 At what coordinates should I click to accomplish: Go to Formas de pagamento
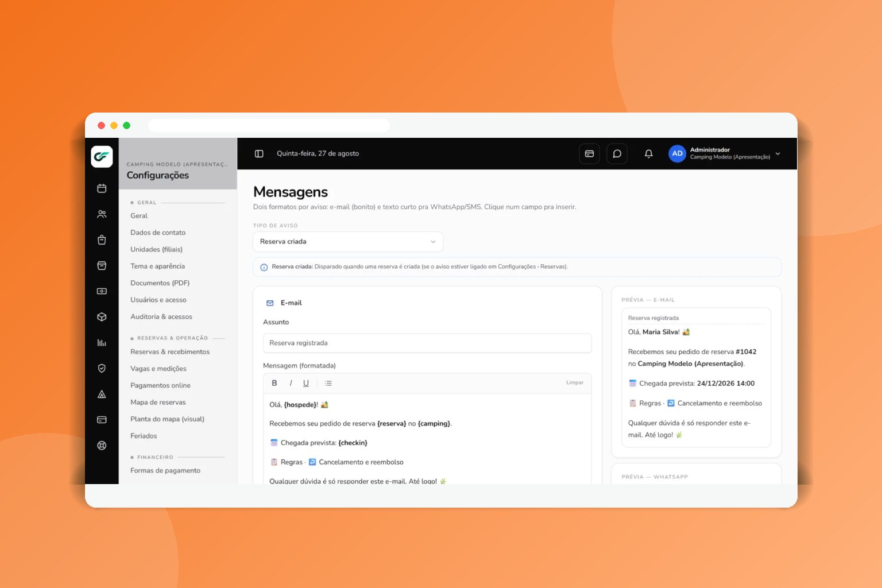pos(165,471)
